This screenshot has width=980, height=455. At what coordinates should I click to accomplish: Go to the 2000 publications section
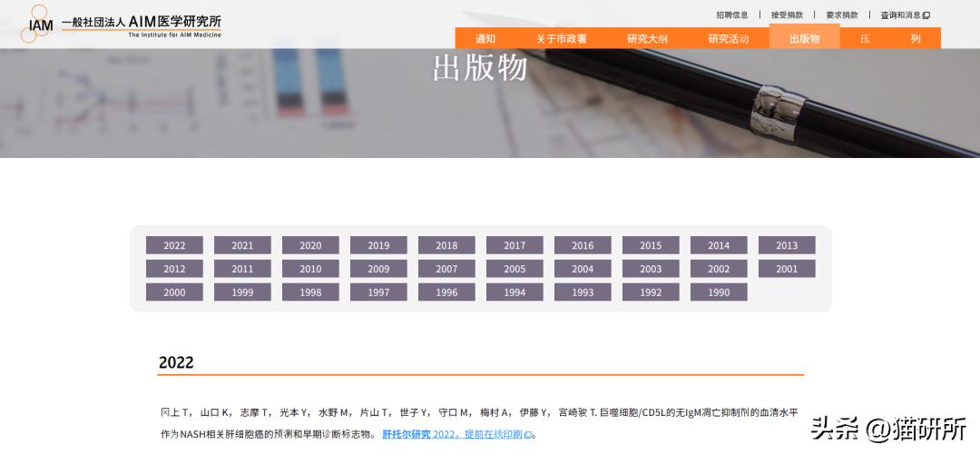(x=174, y=292)
